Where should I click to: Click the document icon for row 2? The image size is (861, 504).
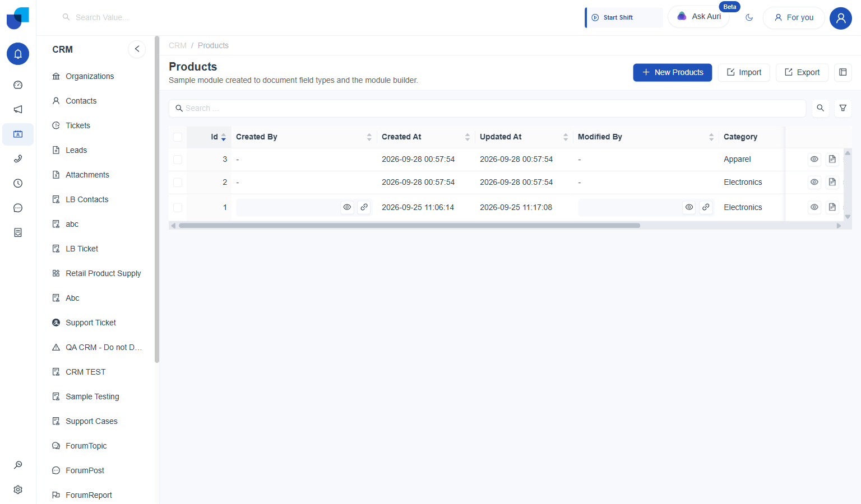tap(832, 182)
